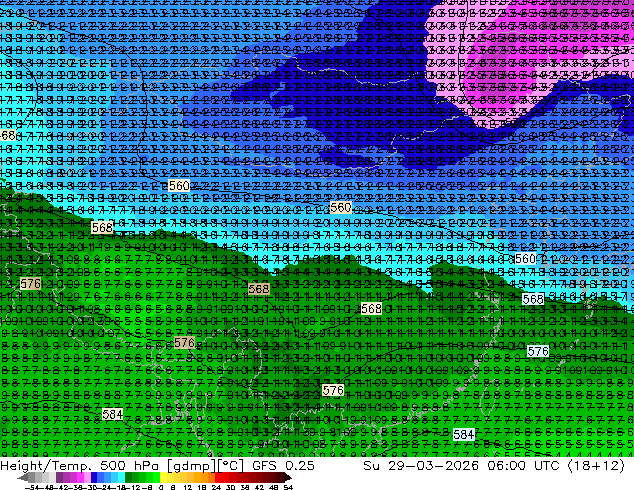Click the beige-background '584' contour label
Image resolution: width=634 pixels, height=490 pixels.
(x=112, y=414)
